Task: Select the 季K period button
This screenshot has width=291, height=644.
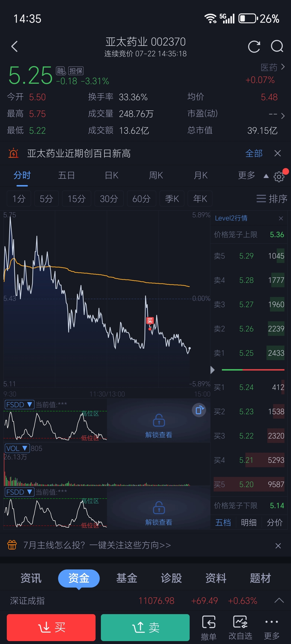Action: click(172, 199)
